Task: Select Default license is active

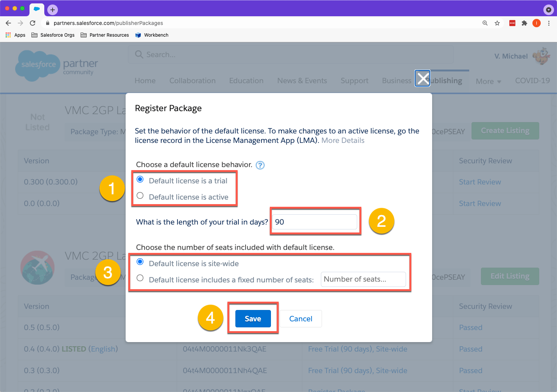Action: click(x=140, y=195)
